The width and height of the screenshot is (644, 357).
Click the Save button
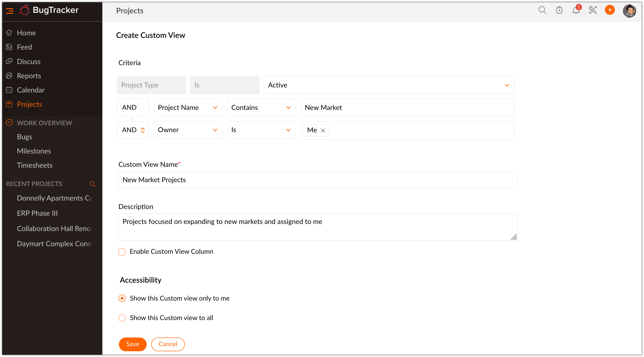coord(132,344)
